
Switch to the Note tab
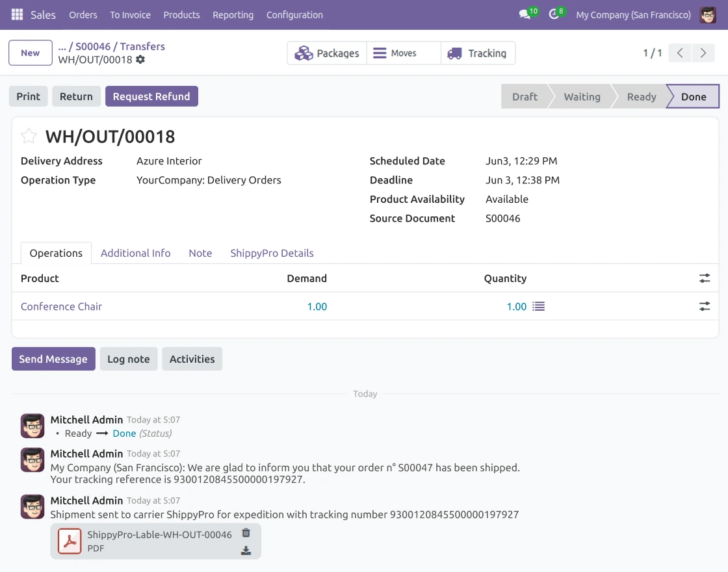pyautogui.click(x=200, y=253)
